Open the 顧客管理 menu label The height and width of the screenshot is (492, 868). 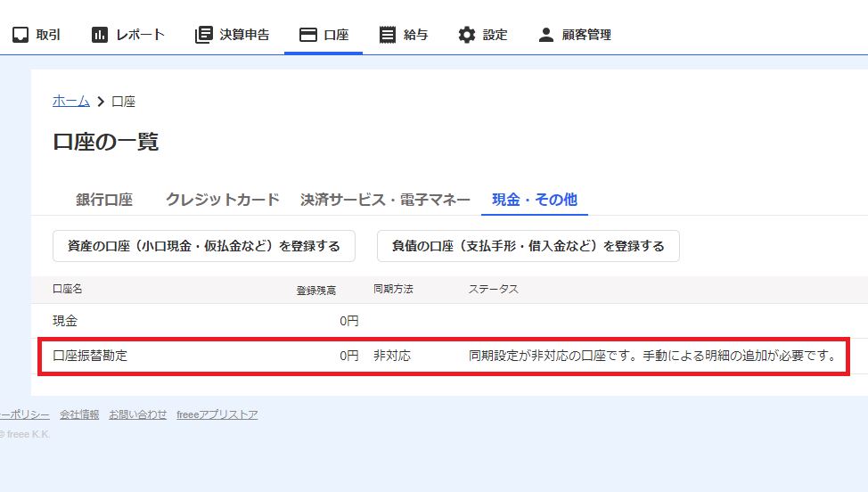(586, 35)
